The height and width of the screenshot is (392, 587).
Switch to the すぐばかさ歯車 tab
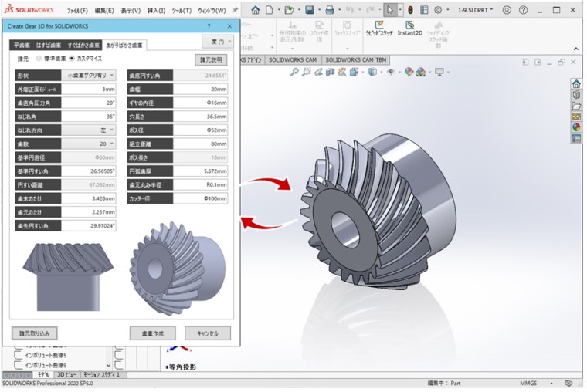83,46
